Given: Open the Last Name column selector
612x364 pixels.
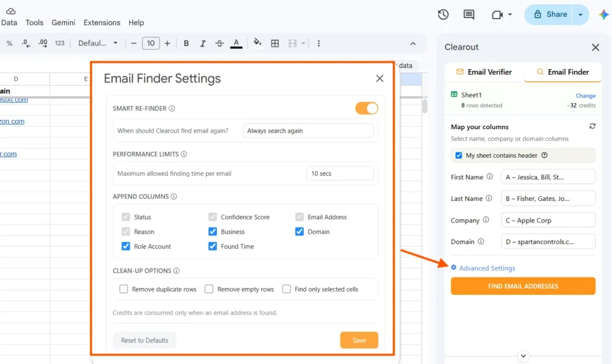Looking at the screenshot, I should point(548,198).
